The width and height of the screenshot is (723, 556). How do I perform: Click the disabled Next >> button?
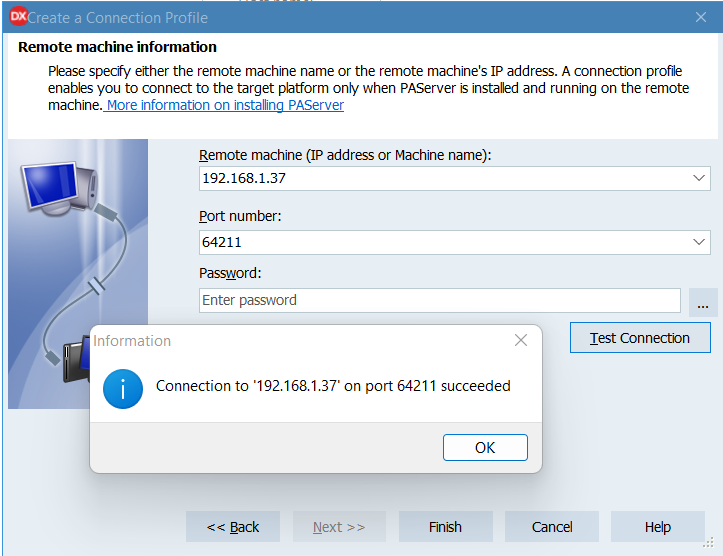coord(339,526)
